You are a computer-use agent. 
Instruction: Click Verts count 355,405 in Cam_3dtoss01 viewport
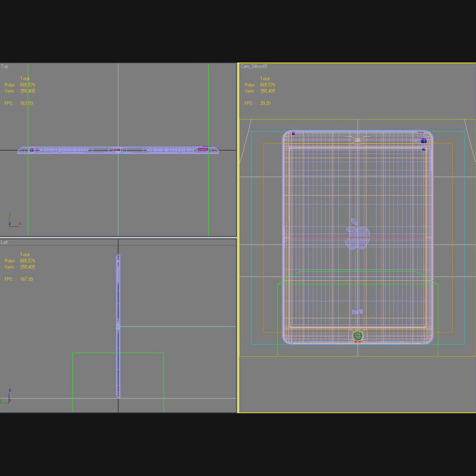268,91
